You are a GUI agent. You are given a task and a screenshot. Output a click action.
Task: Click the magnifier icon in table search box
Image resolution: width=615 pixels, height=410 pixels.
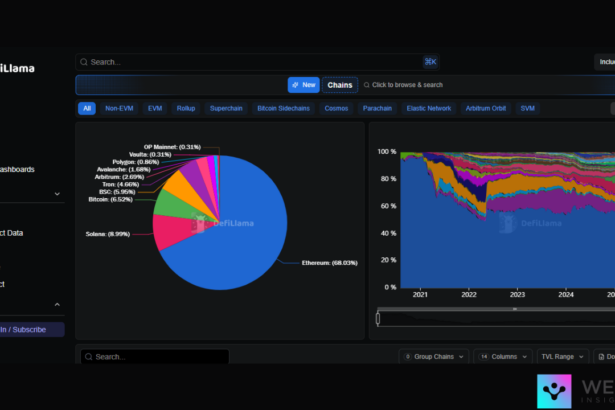click(x=88, y=356)
